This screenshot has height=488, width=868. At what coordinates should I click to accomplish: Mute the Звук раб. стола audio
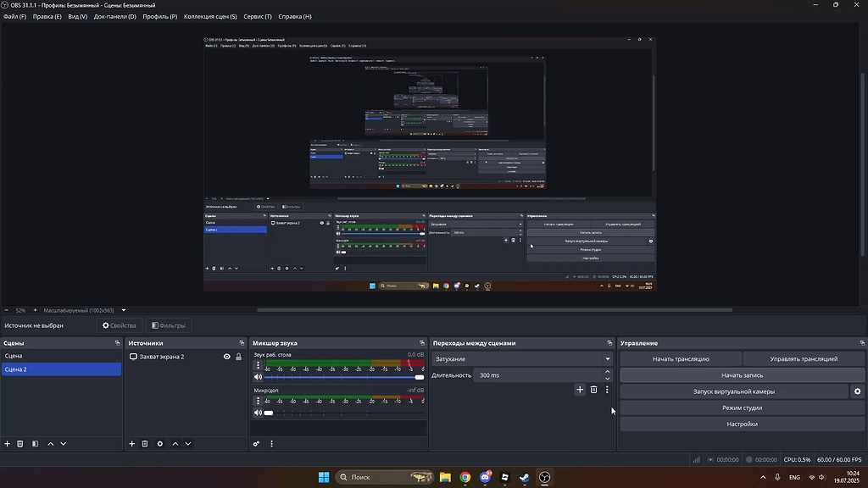click(x=258, y=376)
